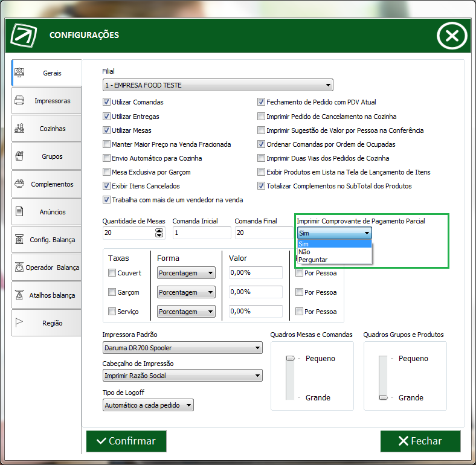Enable Imprimir Pedido de Cancelamento na Cozinha
This screenshot has width=476, height=465.
pos(261,116)
